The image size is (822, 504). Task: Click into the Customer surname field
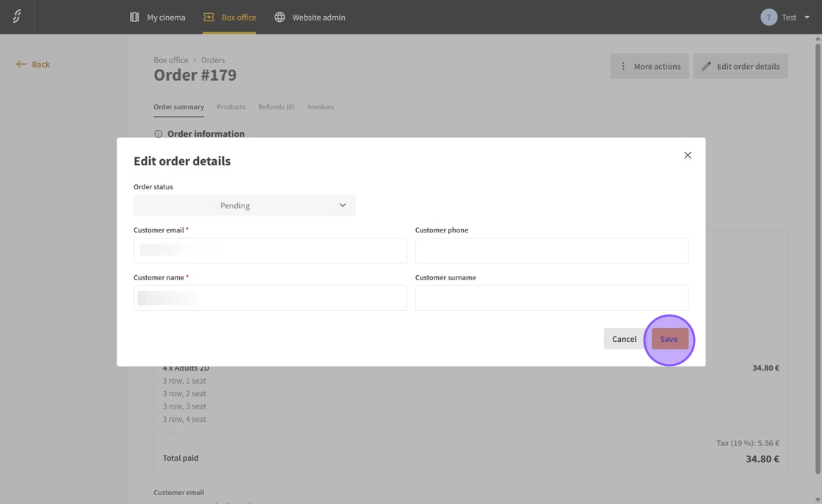[x=551, y=298]
